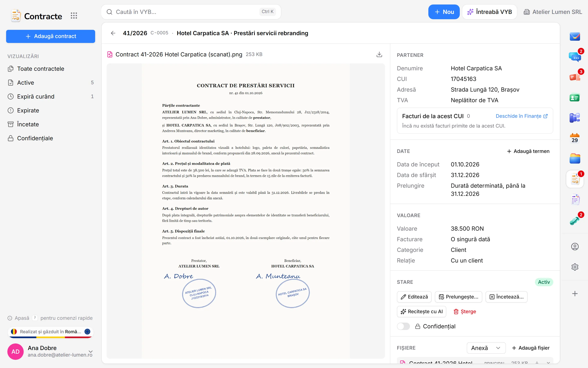
Task: Click the Nou button
Action: tap(444, 12)
